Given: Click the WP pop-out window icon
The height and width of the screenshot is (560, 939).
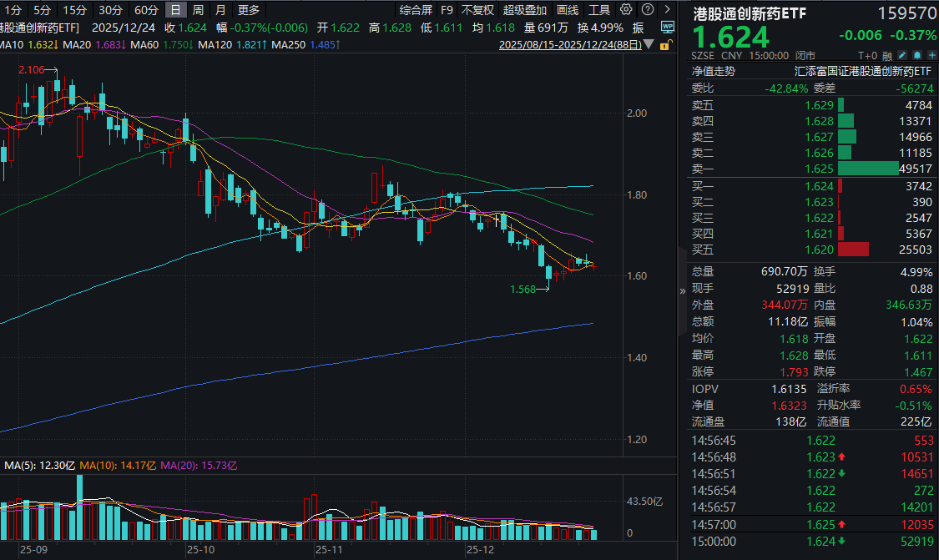Looking at the screenshot, I should (668, 27).
